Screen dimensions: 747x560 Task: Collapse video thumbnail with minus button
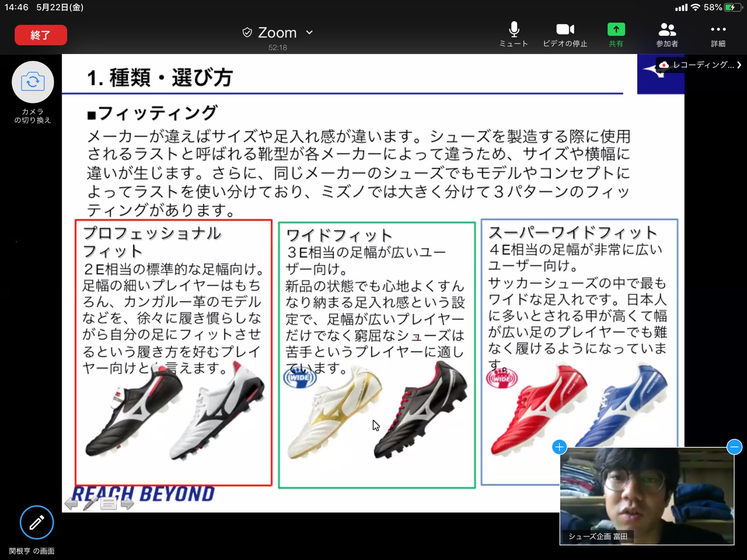coord(734,447)
